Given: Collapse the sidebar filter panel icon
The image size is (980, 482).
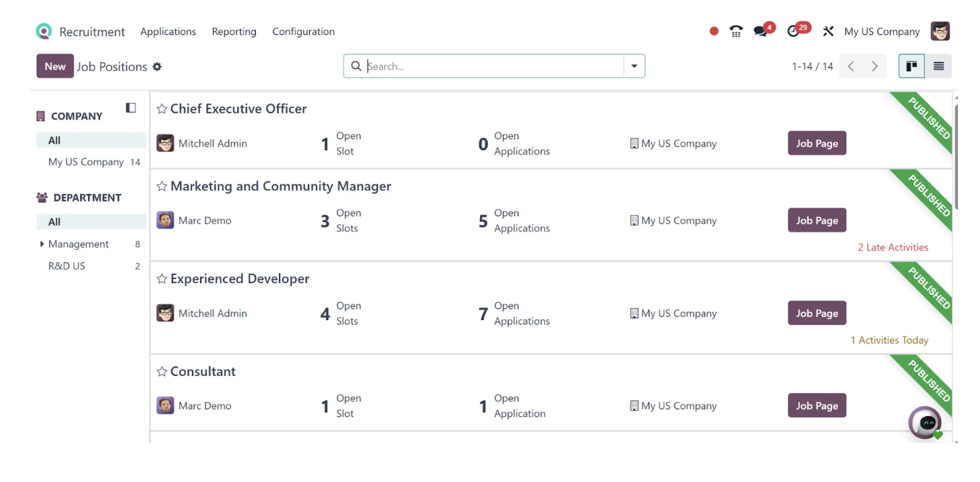Looking at the screenshot, I should point(130,108).
